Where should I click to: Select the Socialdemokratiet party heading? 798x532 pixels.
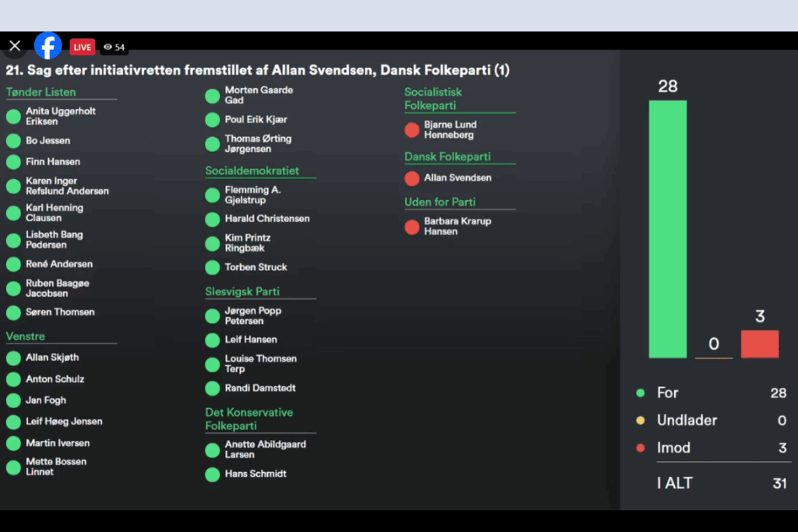(252, 171)
